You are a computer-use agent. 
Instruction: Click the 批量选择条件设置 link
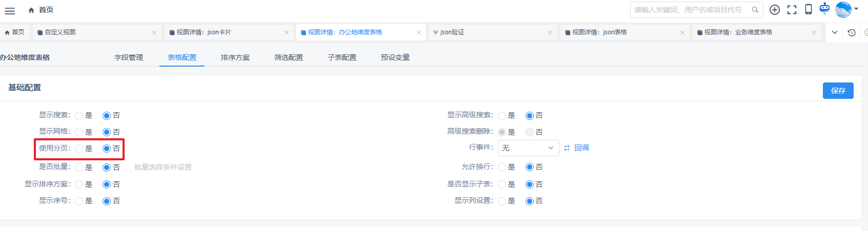pyautogui.click(x=163, y=167)
